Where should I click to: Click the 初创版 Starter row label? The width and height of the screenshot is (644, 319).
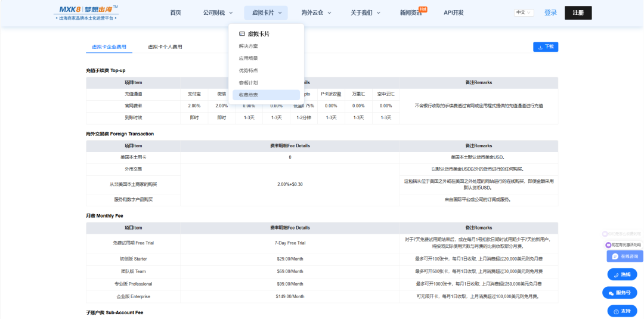click(134, 259)
